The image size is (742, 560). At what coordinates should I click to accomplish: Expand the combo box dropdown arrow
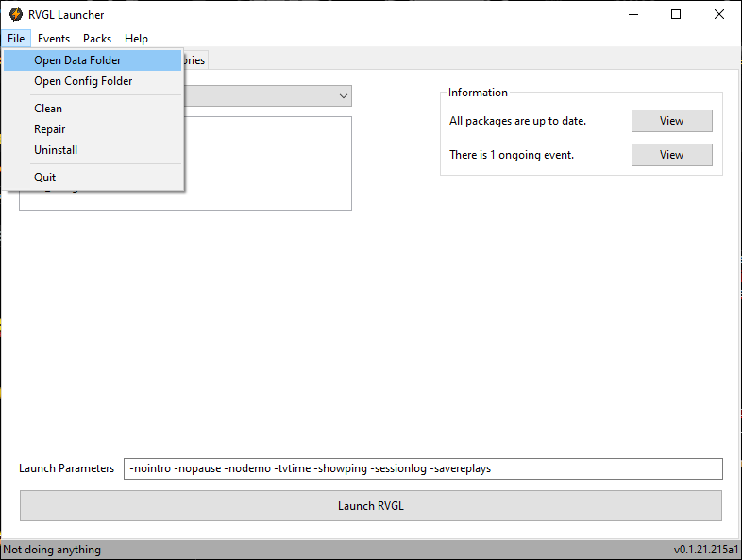[x=344, y=96]
